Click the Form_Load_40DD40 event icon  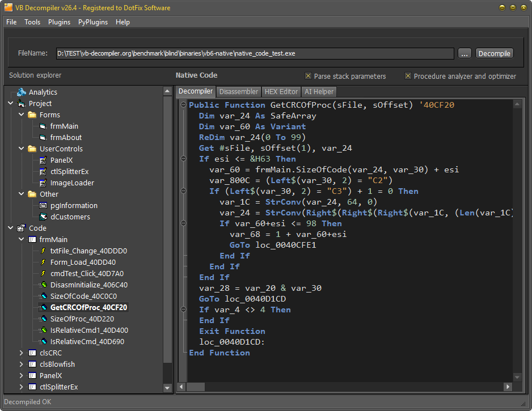(43, 262)
